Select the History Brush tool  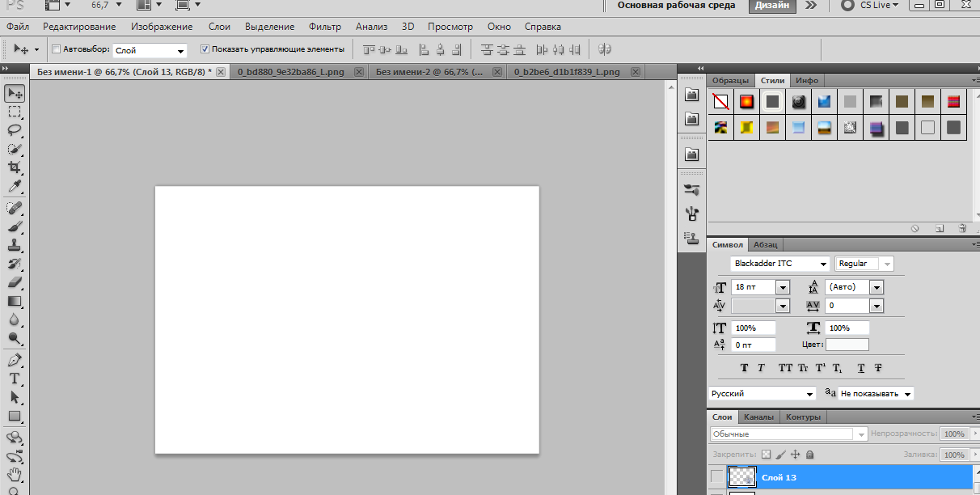coord(15,264)
